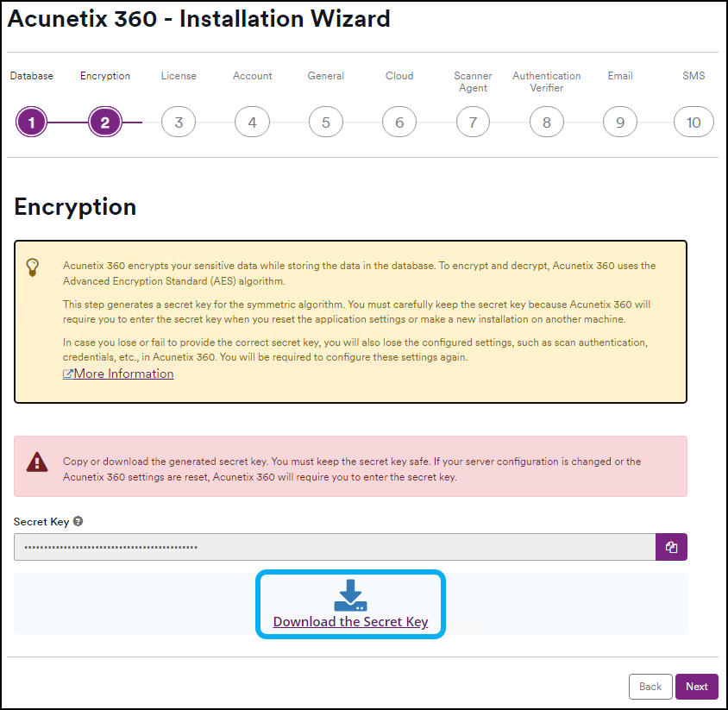Click the external-link icon beside More Information
The width and height of the screenshot is (728, 710).
68,374
